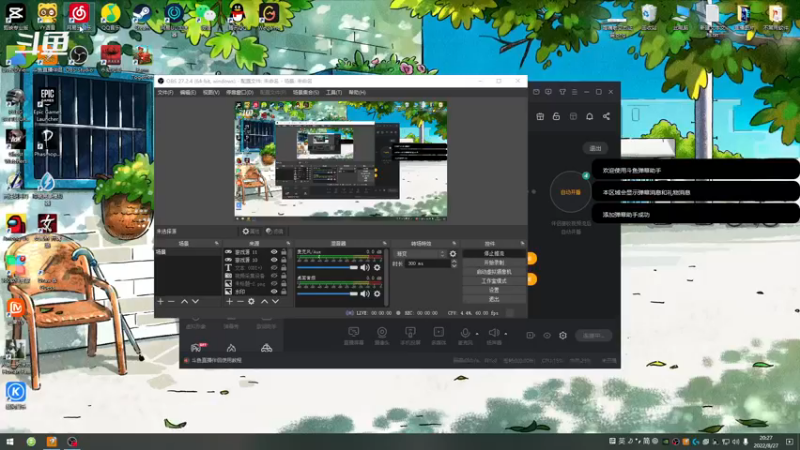Open the Douyu companion settings gear
This screenshot has width=800, height=450.
[563, 335]
